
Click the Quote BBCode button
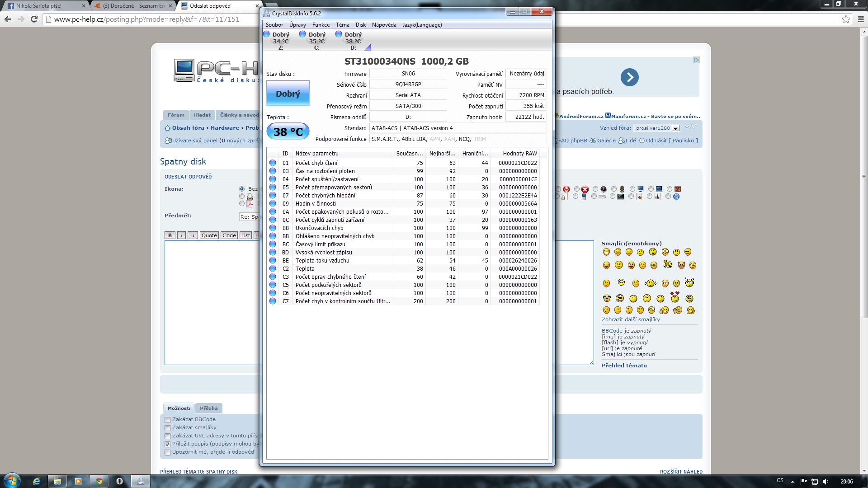(x=209, y=235)
